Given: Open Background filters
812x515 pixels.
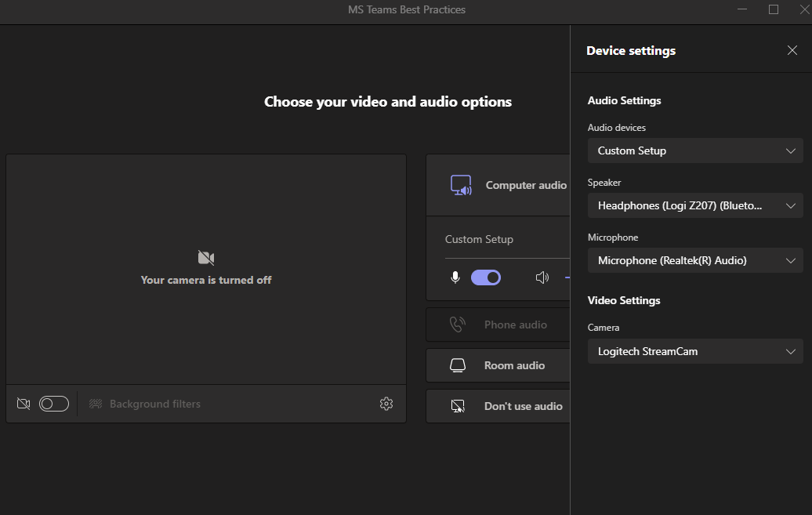Looking at the screenshot, I should pyautogui.click(x=145, y=404).
